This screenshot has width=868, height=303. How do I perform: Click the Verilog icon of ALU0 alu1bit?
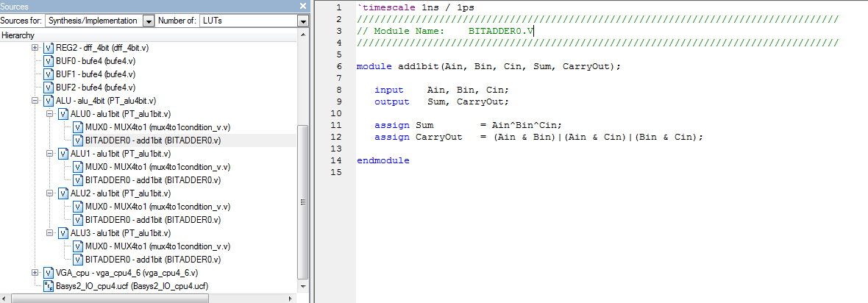pyautogui.click(x=63, y=114)
